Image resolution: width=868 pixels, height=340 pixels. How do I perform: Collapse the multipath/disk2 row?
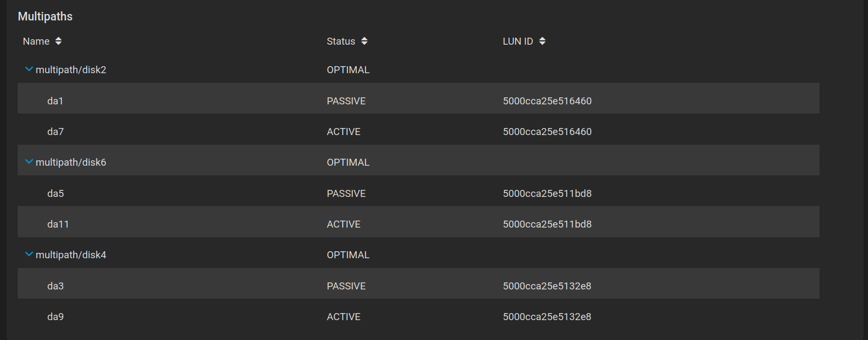[29, 69]
